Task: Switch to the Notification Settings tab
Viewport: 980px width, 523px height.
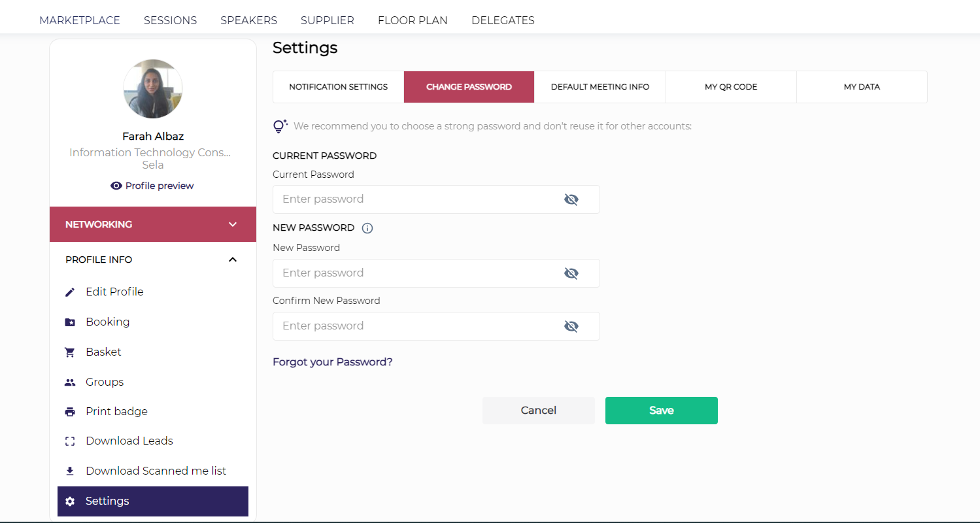Action: (x=338, y=87)
